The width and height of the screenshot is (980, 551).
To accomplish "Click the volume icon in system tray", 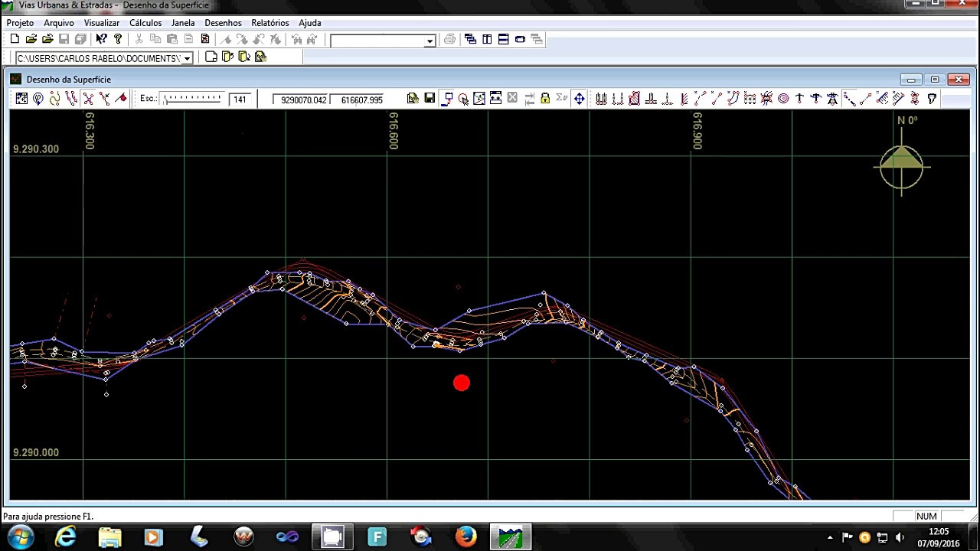I will click(x=900, y=537).
